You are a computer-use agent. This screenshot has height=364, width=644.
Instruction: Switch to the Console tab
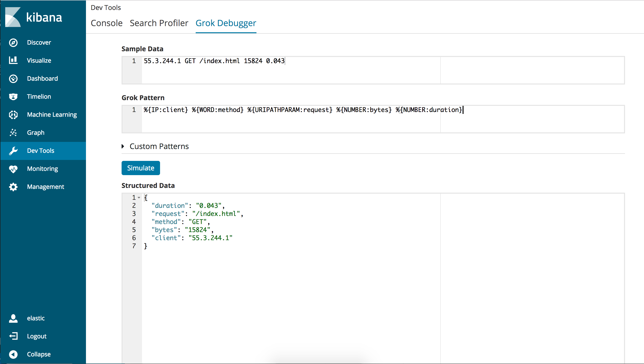(x=107, y=23)
